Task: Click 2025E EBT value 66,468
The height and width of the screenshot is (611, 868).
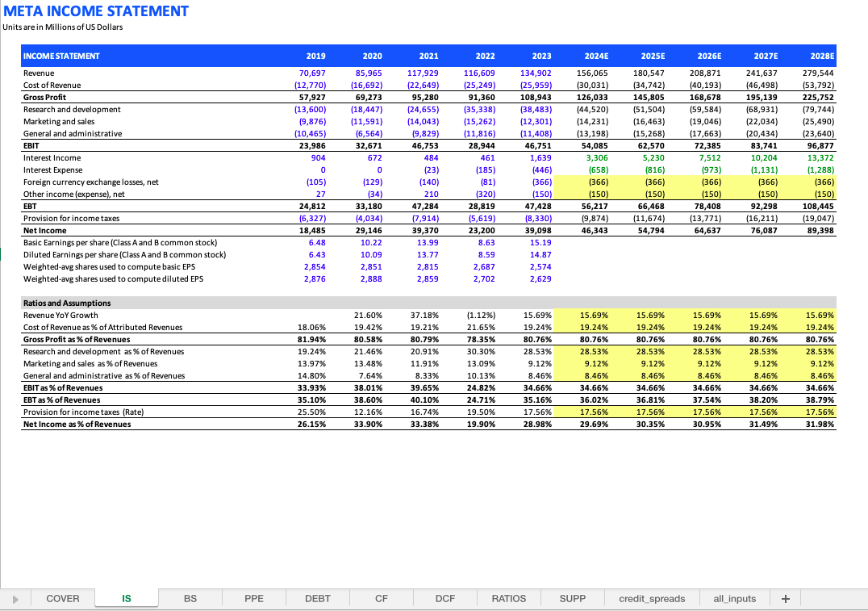Action: [x=650, y=206]
